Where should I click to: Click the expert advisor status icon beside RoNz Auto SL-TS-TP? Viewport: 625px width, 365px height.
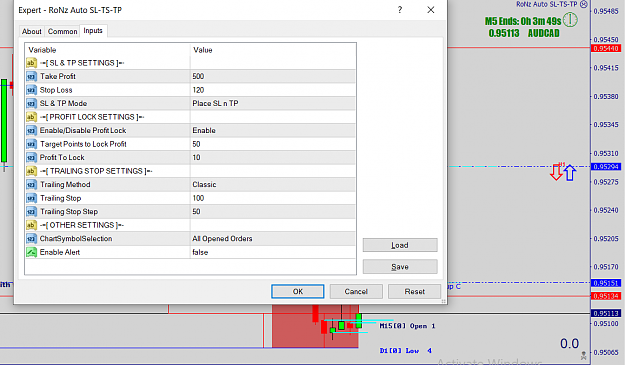pos(584,4)
